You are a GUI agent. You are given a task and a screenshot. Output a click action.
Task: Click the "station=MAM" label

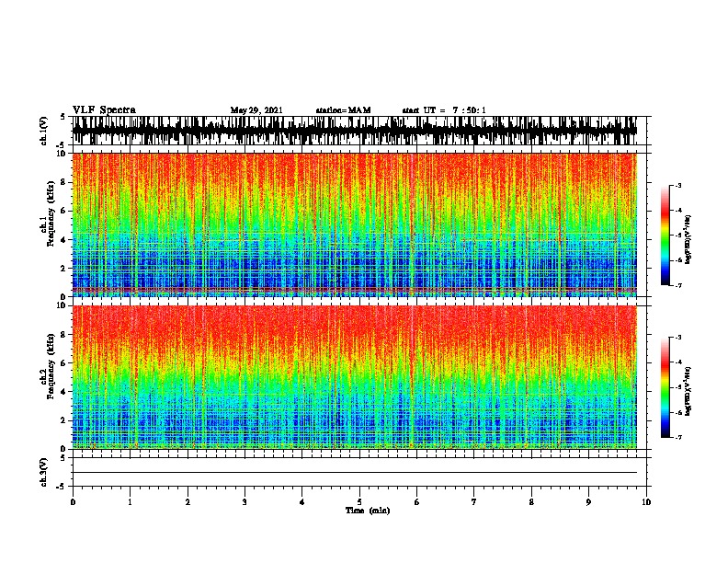pos(344,110)
